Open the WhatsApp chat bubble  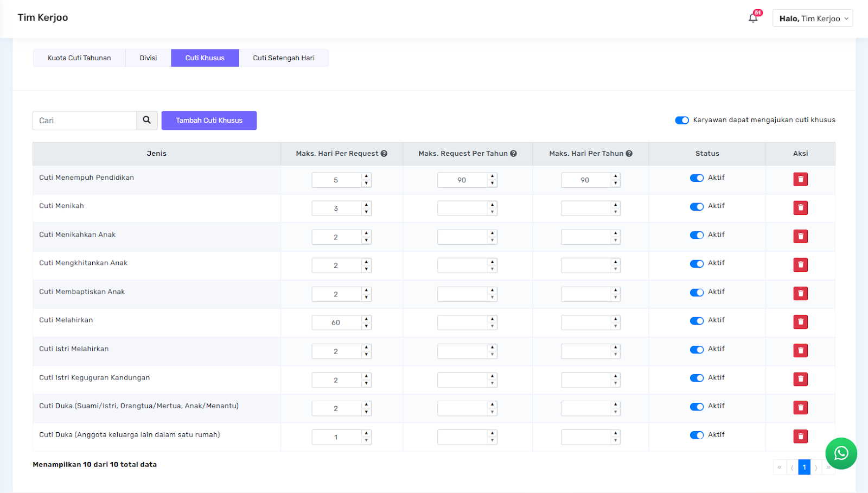coord(841,453)
